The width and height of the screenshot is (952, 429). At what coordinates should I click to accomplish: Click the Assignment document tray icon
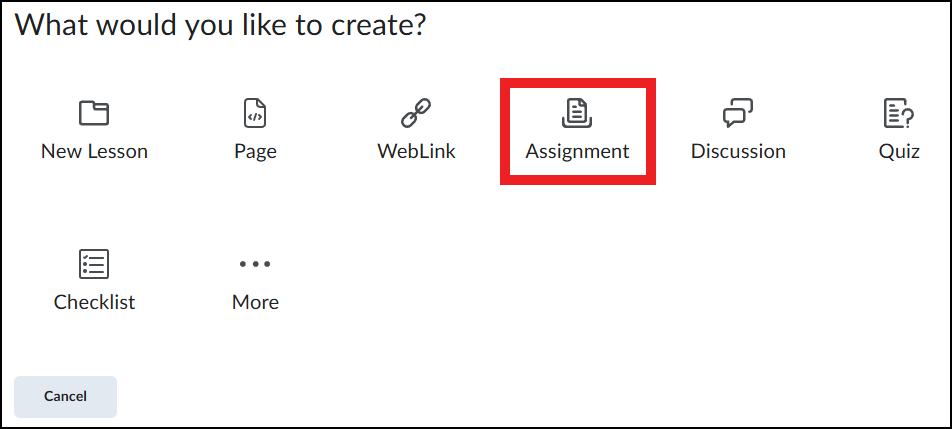click(x=577, y=113)
